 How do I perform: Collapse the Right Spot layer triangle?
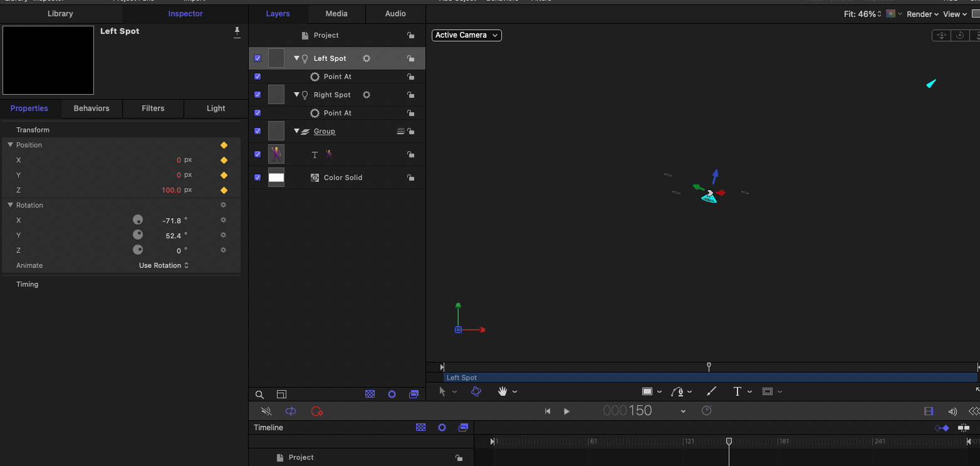click(x=297, y=95)
